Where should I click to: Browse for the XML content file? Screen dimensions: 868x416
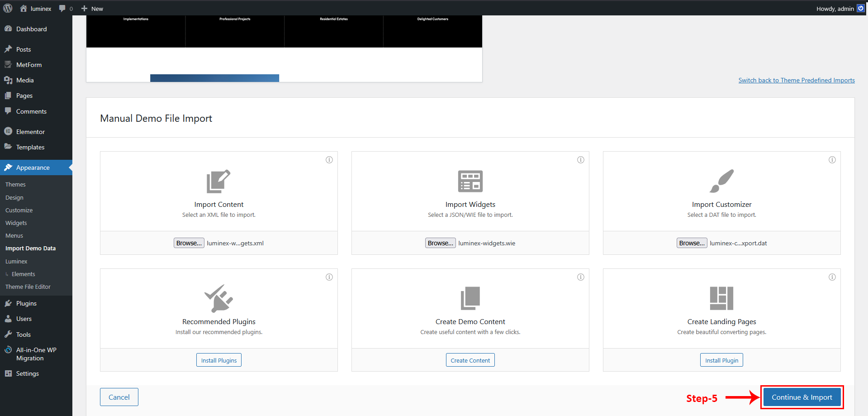(189, 243)
